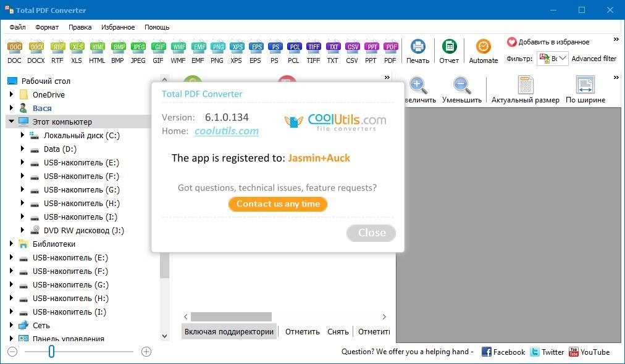Convert to RTF format
The height and width of the screenshot is (364, 625).
coord(57,52)
